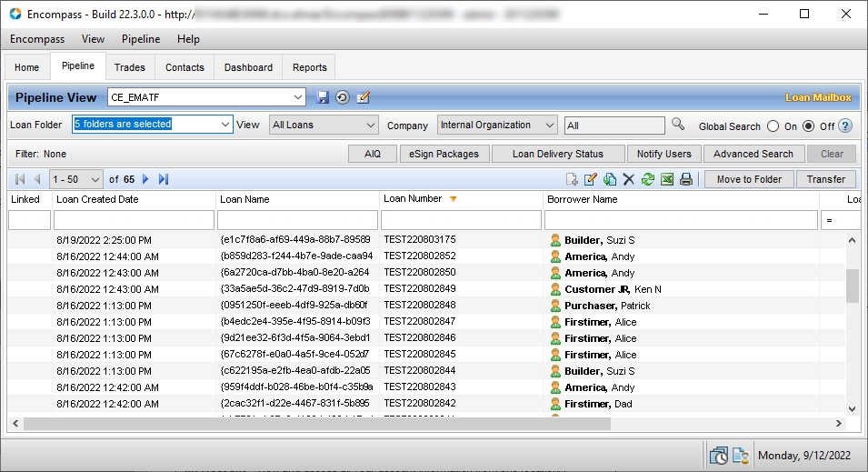868x472 pixels.
Task: Select the Global Search Off radio button
Action: click(809, 126)
